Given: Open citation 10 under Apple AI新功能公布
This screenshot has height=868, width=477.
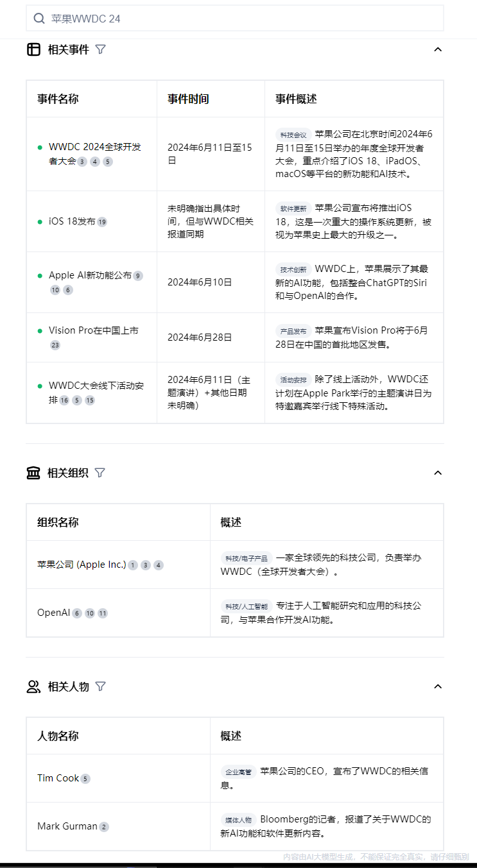Looking at the screenshot, I should tap(55, 290).
